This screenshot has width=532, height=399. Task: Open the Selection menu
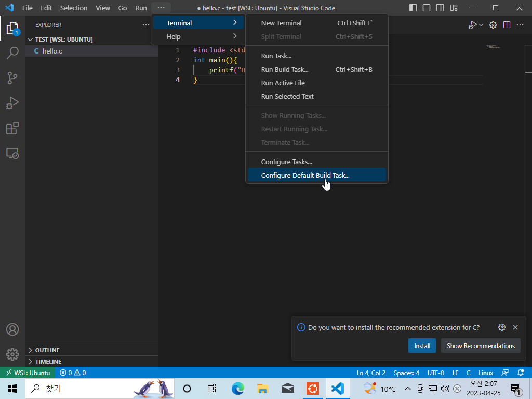pos(74,8)
